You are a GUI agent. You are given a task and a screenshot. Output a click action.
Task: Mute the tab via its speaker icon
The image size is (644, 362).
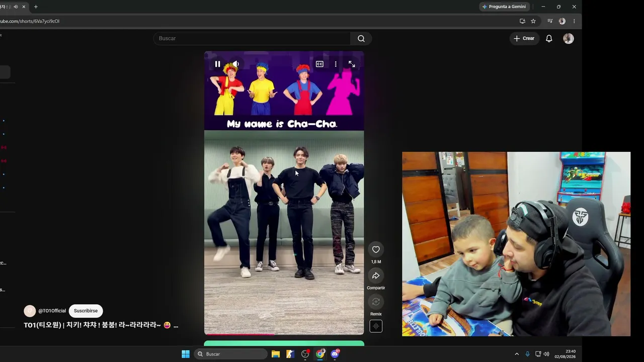pos(16,7)
